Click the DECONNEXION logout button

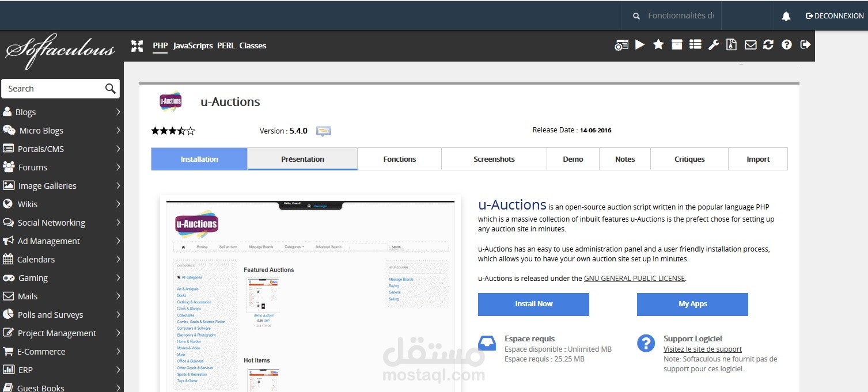[835, 16]
